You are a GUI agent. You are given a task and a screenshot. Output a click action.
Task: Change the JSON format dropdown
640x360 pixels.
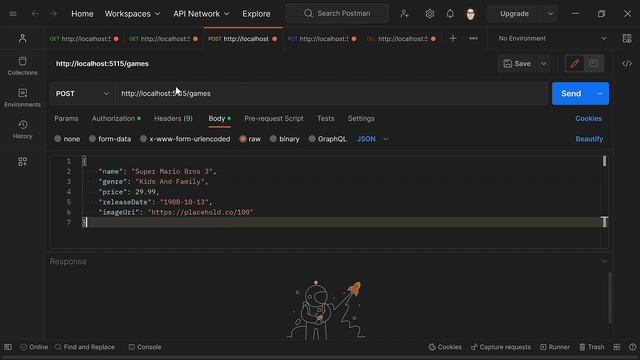pos(372,139)
